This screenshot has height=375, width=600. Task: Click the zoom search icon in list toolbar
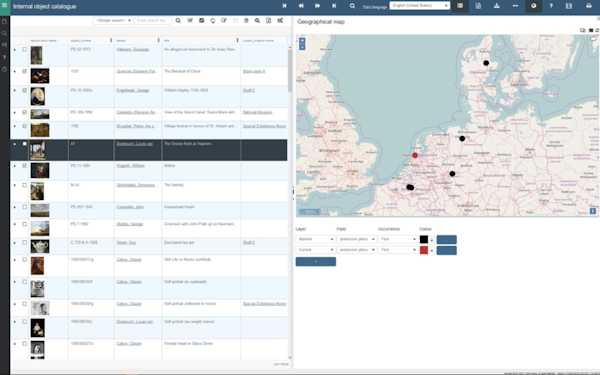[x=258, y=20]
